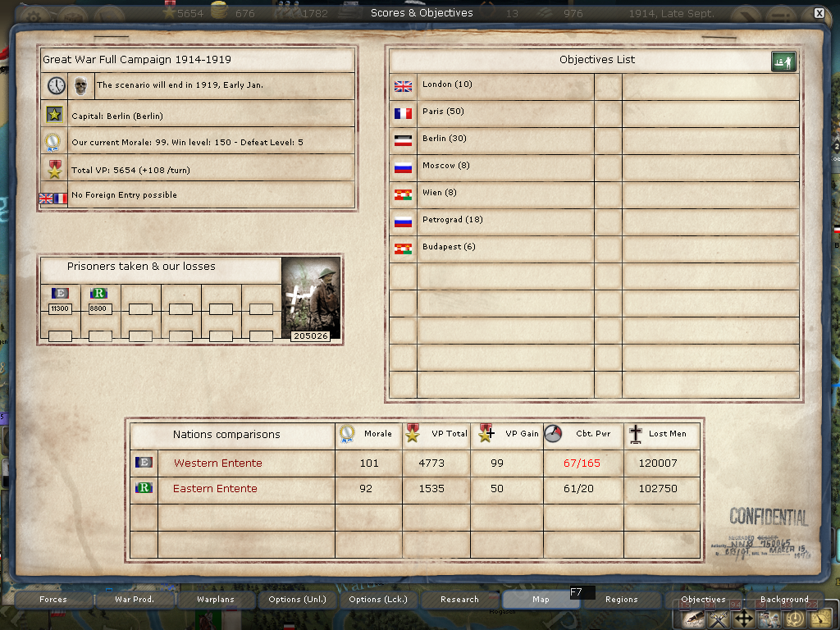Select Eastern Entente in Nations comparisons
Image resolution: width=840 pixels, height=630 pixels.
click(215, 489)
